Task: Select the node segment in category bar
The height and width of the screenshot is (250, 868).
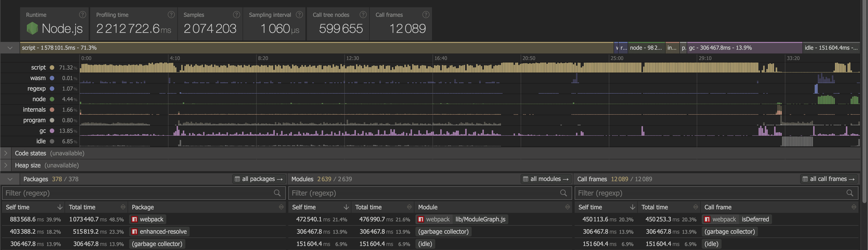Action: (646, 48)
